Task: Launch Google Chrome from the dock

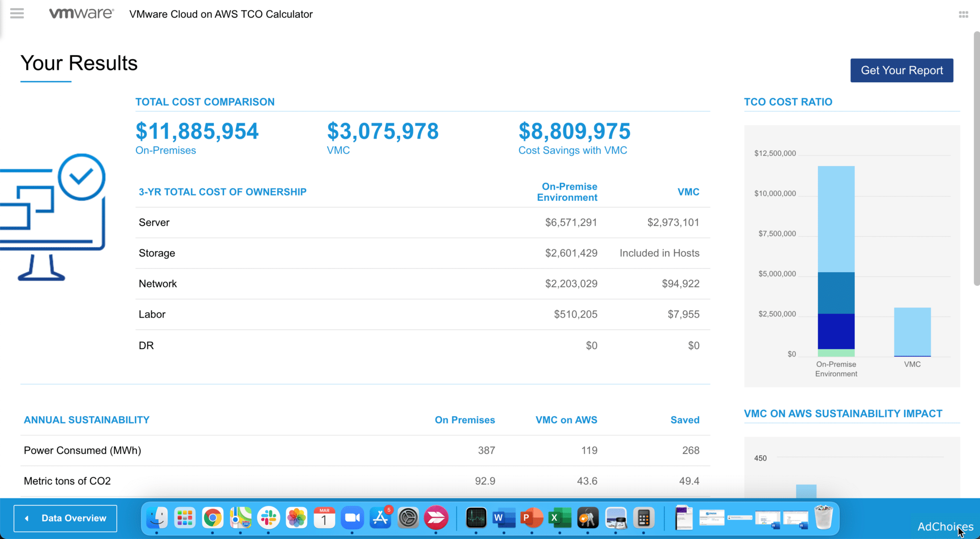Action: (212, 517)
